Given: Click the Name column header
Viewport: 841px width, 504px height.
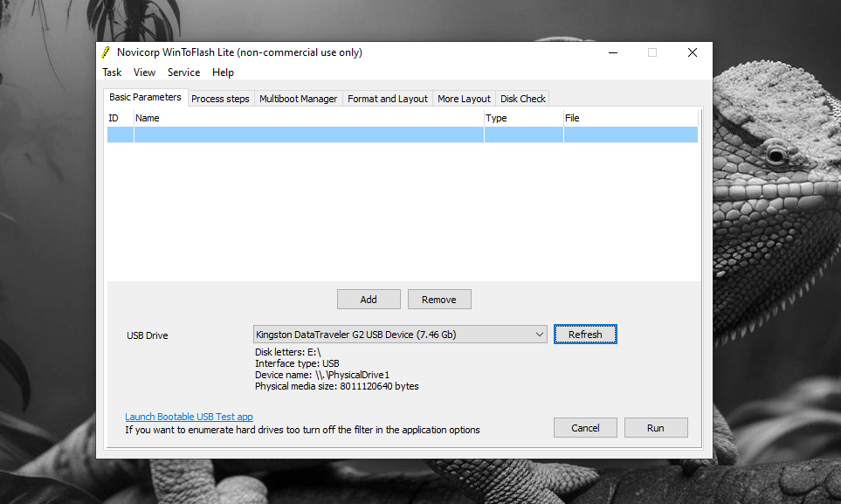Looking at the screenshot, I should point(308,118).
